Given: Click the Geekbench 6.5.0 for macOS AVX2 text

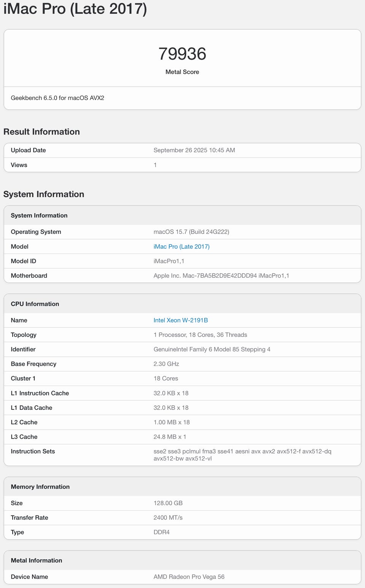Looking at the screenshot, I should (x=57, y=98).
